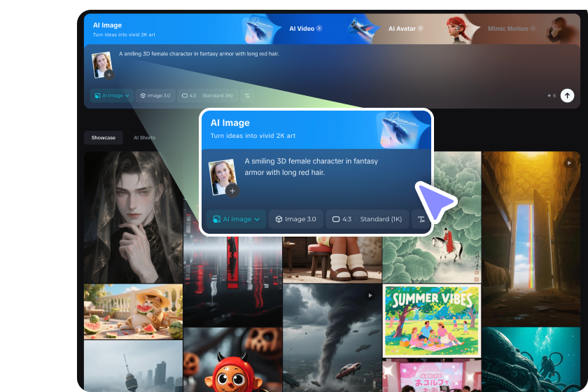This screenshot has width=588, height=392.
Task: Click the plus badge in the enlarged callout
Action: tap(232, 190)
